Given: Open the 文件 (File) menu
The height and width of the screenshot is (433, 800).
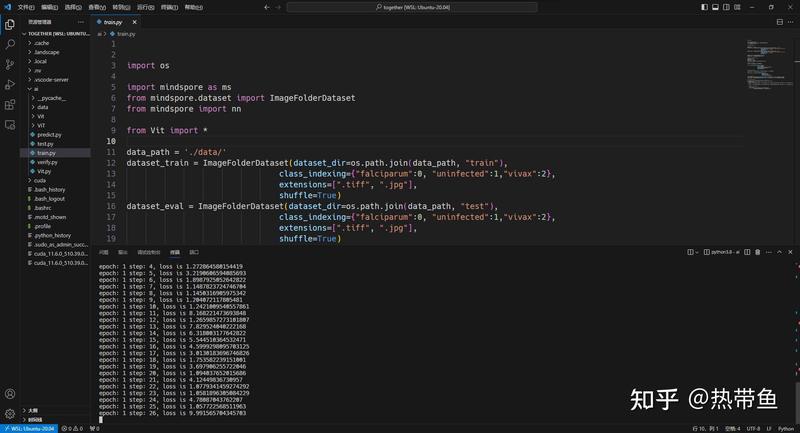Looking at the screenshot, I should (x=26, y=6).
